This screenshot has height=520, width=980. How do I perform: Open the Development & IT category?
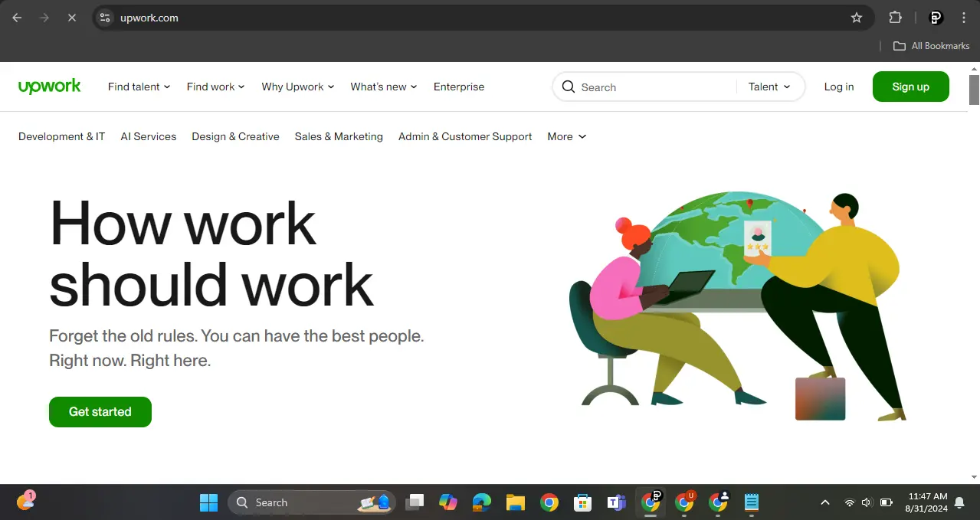point(61,136)
